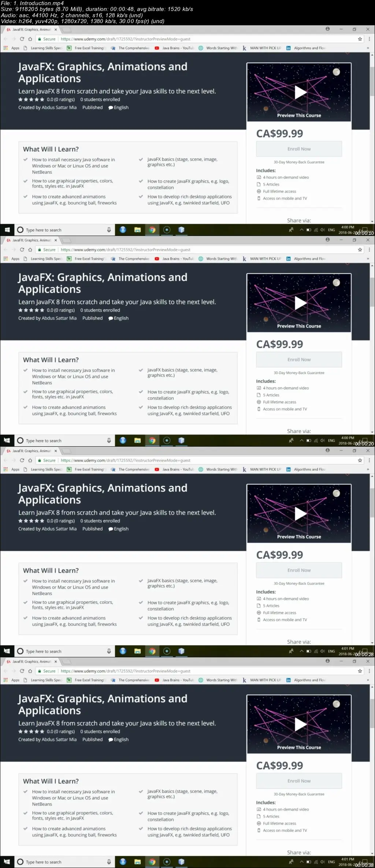Open Words Starting With bookmark, frame 00:00:28
This screenshot has width=375, height=868.
point(218,469)
